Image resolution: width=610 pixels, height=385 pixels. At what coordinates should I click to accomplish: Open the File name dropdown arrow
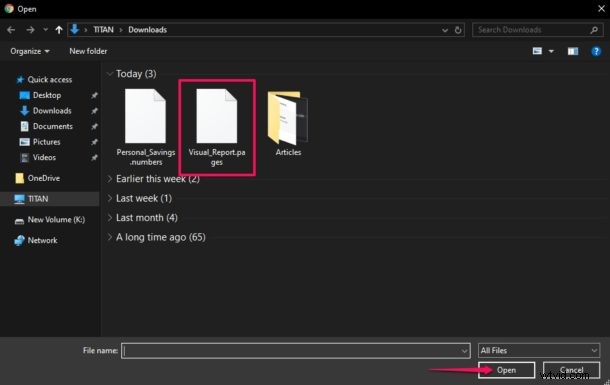pyautogui.click(x=464, y=351)
